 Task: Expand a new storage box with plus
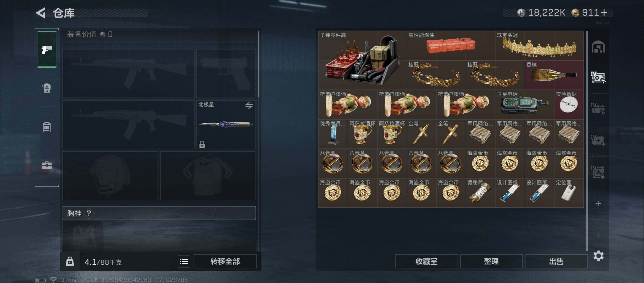coord(598,204)
